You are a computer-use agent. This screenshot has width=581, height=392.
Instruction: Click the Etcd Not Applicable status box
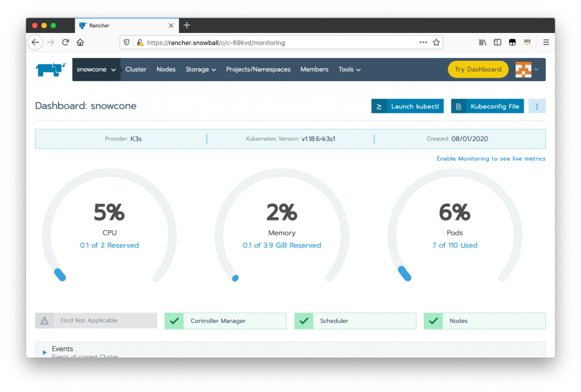[x=96, y=321]
